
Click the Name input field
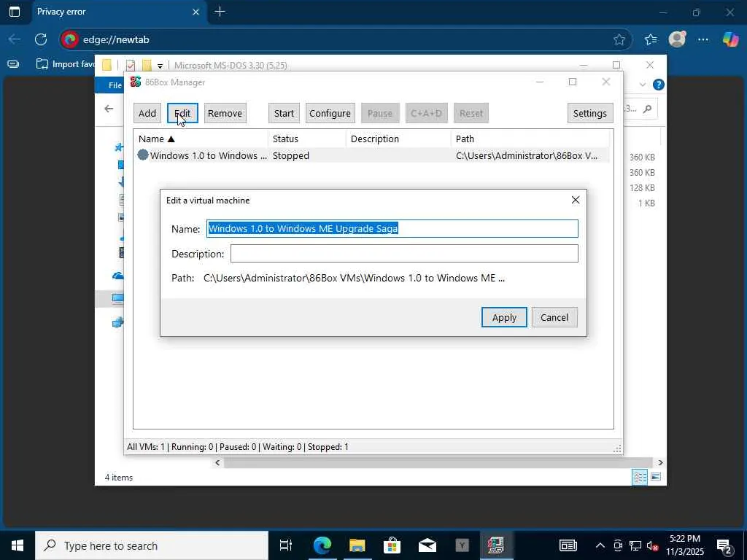click(x=392, y=228)
